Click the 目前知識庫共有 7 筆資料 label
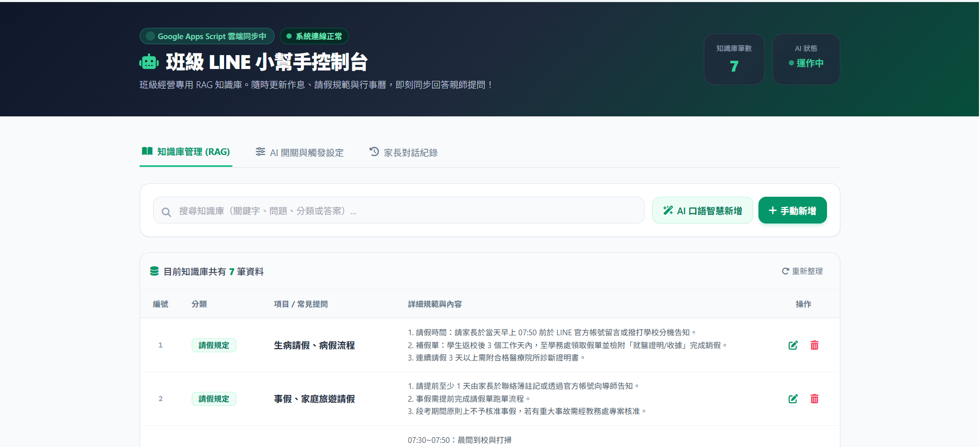Viewport: 980px width, 447px height. point(213,271)
